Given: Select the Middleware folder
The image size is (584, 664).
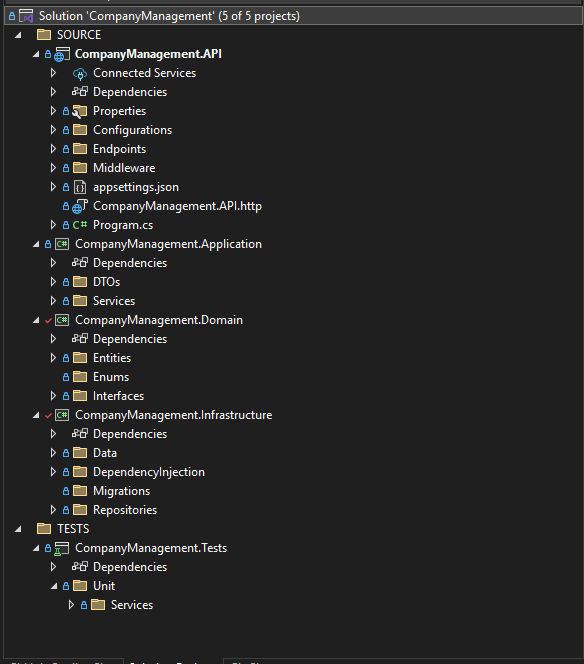Looking at the screenshot, I should [124, 168].
